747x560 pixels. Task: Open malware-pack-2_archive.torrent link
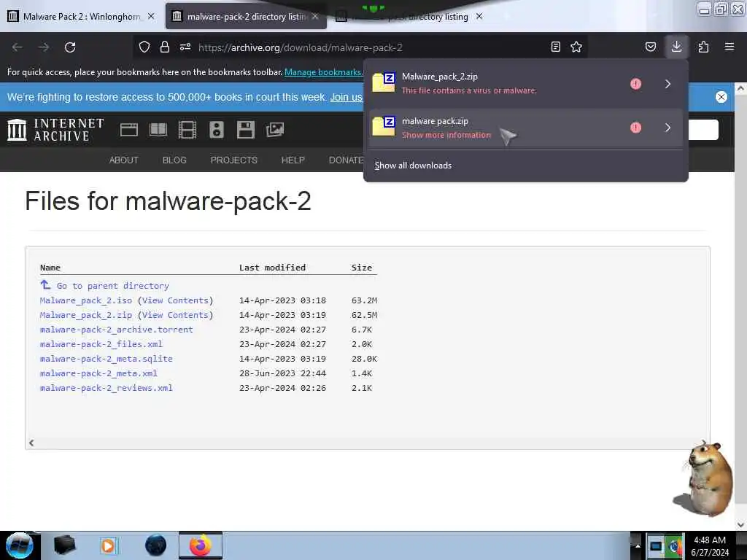[x=116, y=330]
